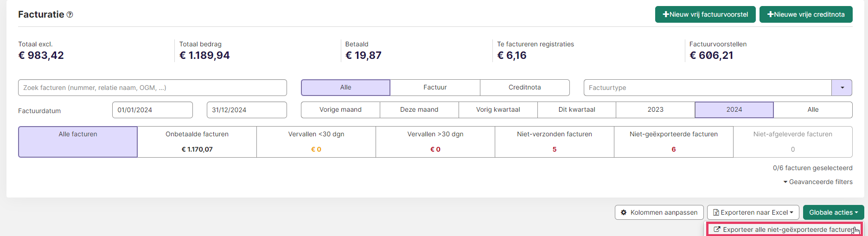Click Nieuw vrij factuurvoorstel button
Viewport: 868px width, 236px height.
coord(705,14)
